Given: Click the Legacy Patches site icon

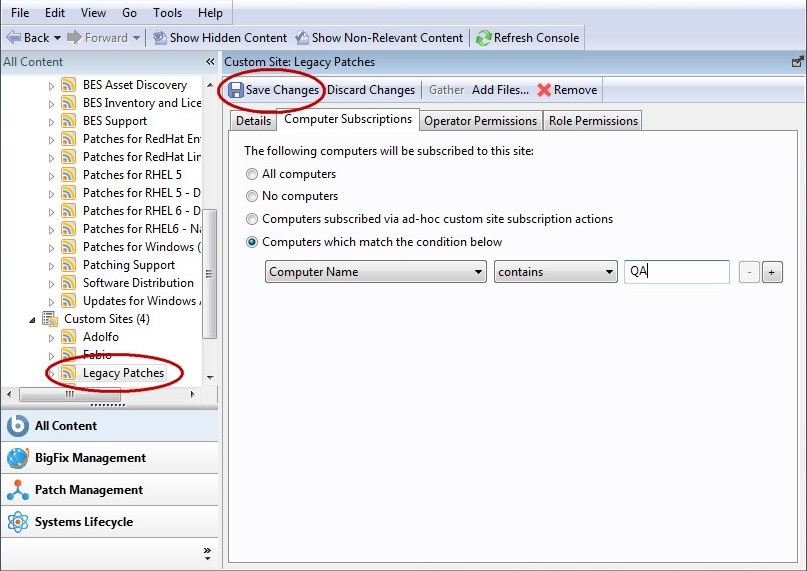Looking at the screenshot, I should coord(68,373).
